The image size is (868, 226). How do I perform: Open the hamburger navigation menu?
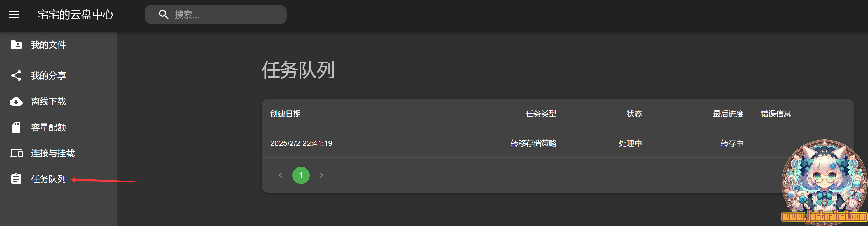14,15
